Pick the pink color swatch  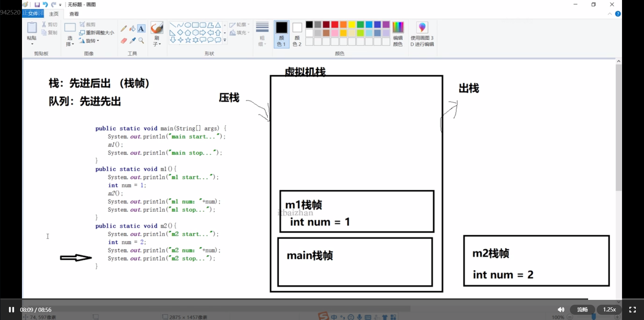pyautogui.click(x=335, y=33)
